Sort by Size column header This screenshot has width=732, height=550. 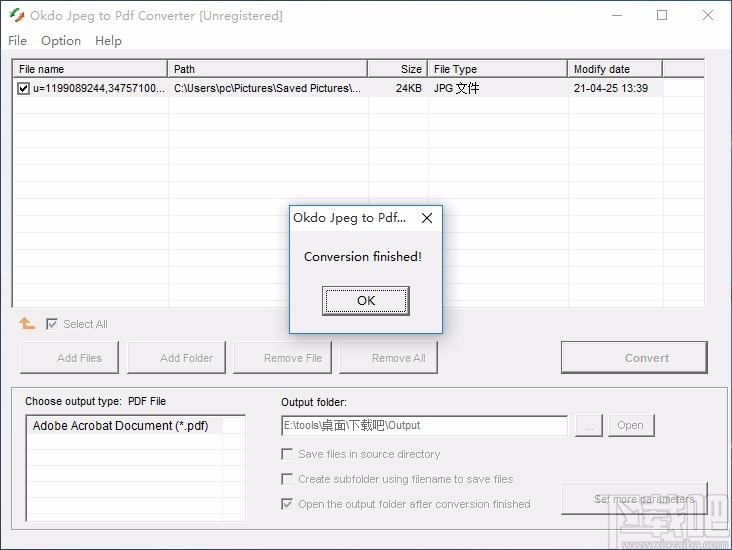(x=397, y=69)
